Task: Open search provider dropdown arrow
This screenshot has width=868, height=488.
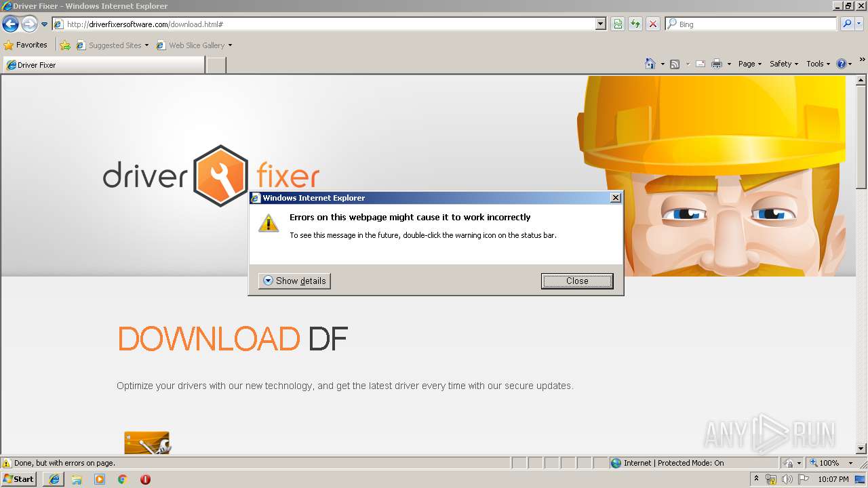Action: pos(859,24)
